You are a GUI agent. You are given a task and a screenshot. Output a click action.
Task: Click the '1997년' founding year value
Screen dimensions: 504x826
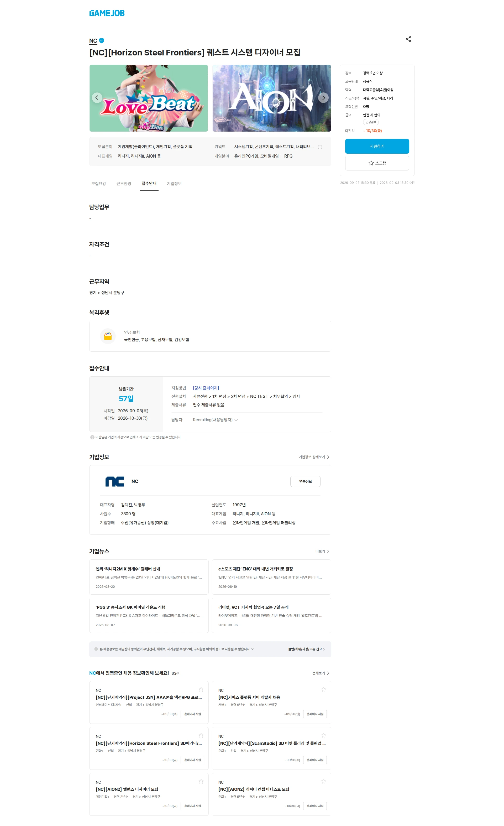(239, 505)
